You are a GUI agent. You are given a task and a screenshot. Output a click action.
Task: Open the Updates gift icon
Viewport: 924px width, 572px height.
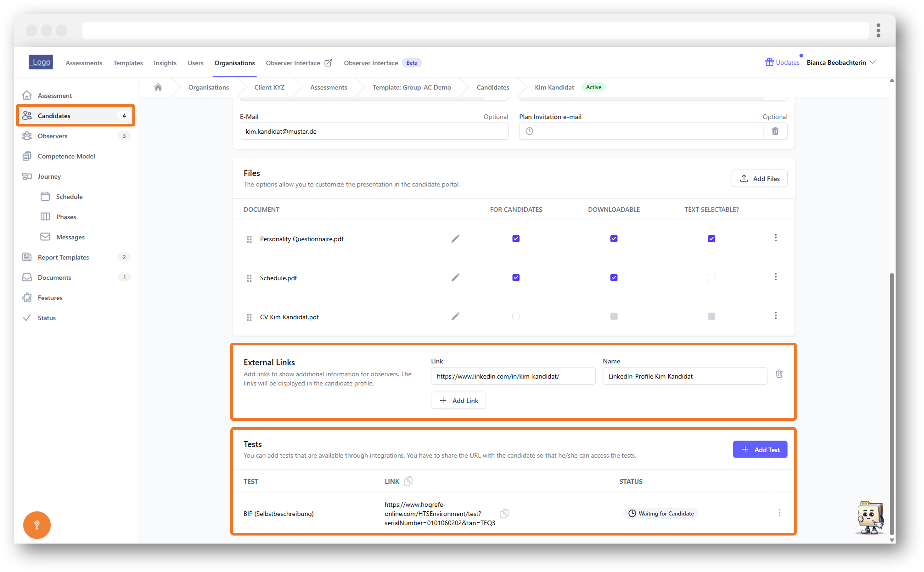click(769, 62)
